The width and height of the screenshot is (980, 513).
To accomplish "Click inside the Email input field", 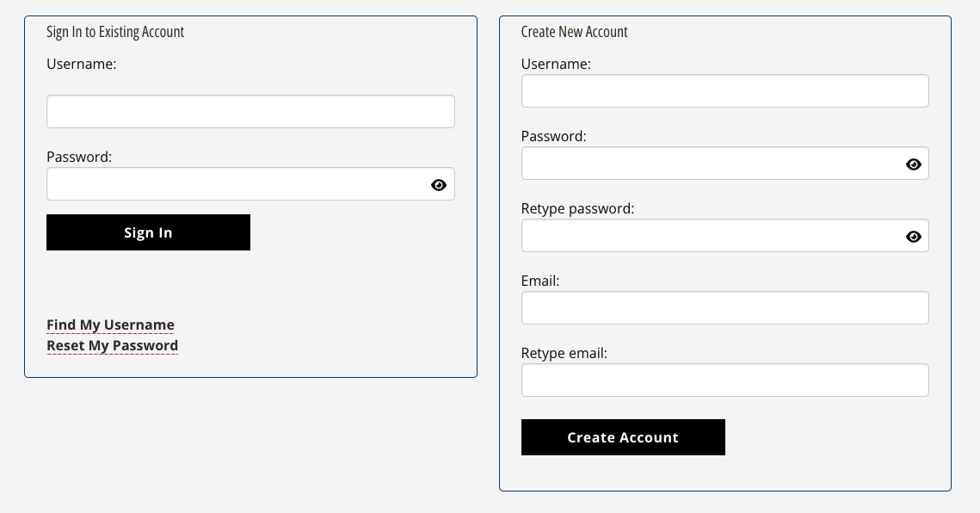I will [724, 308].
